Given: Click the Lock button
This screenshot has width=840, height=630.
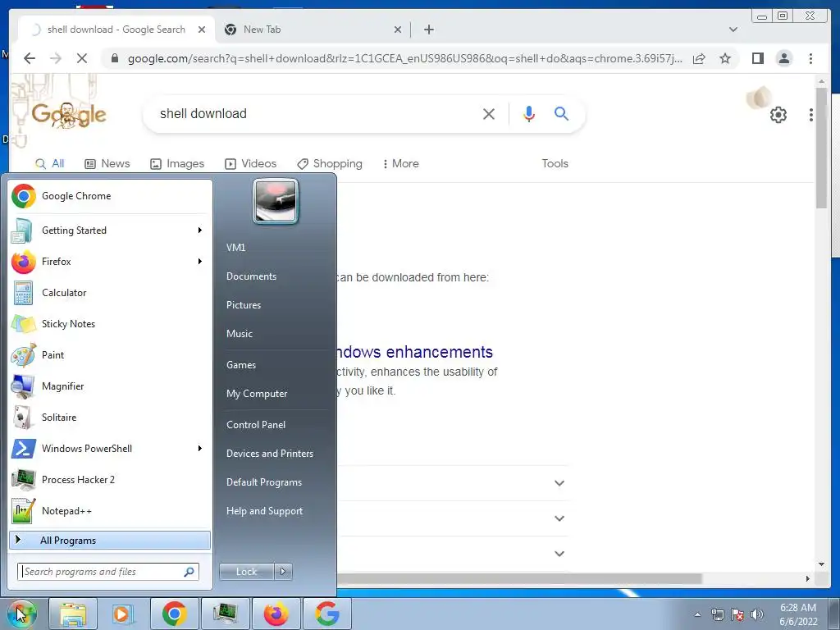Looking at the screenshot, I should coord(246,572).
